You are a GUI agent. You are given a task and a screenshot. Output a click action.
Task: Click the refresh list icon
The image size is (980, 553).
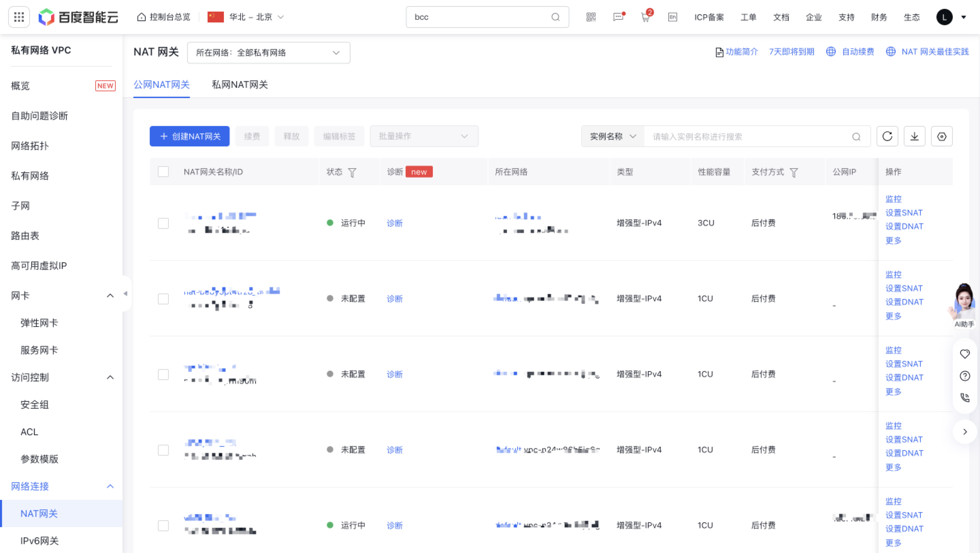(887, 136)
